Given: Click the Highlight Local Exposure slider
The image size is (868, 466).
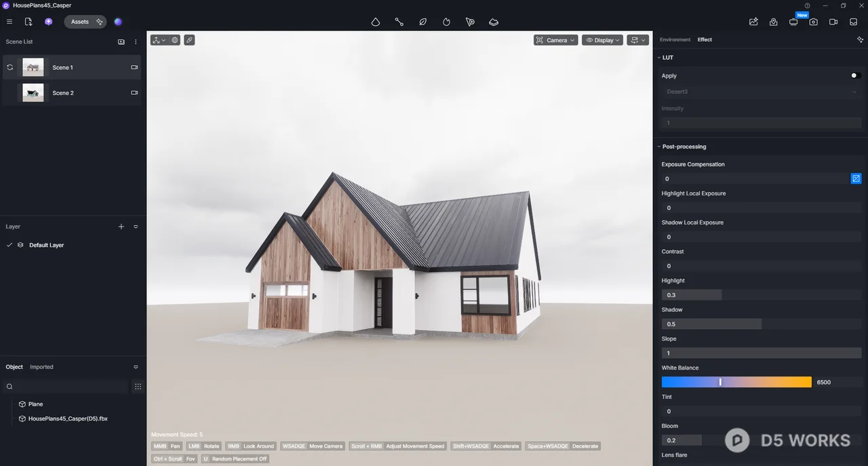Looking at the screenshot, I should [x=762, y=208].
